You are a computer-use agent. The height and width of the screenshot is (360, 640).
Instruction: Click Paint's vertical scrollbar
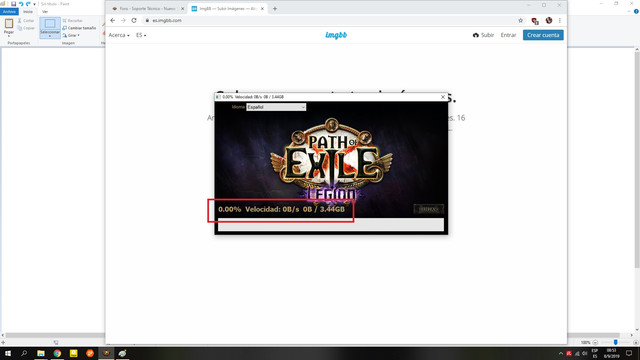[x=637, y=159]
